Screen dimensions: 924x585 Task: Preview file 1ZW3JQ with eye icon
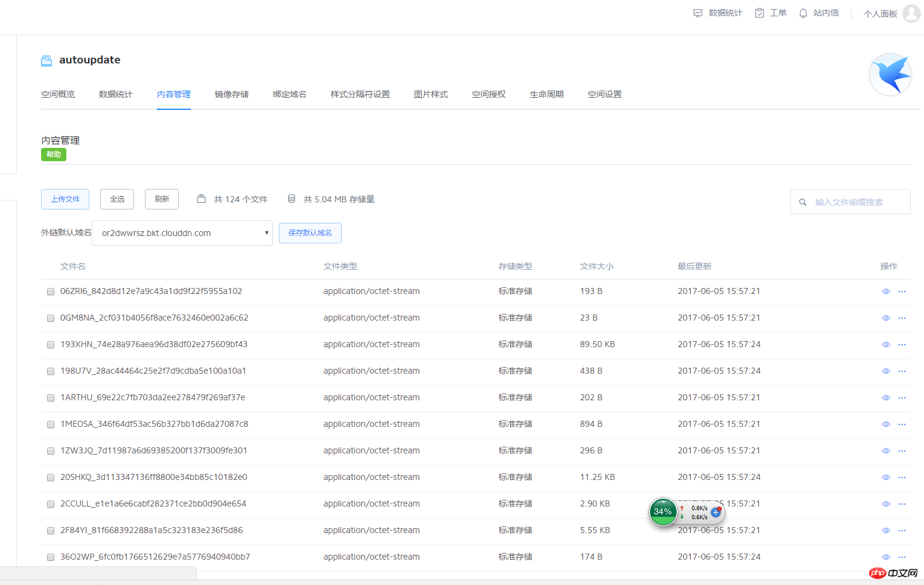[x=886, y=451]
